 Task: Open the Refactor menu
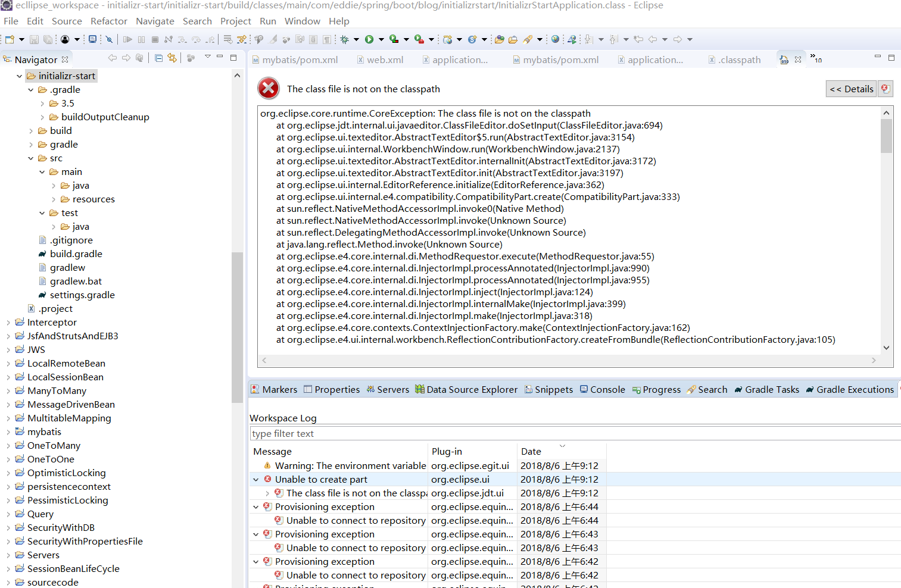[109, 21]
